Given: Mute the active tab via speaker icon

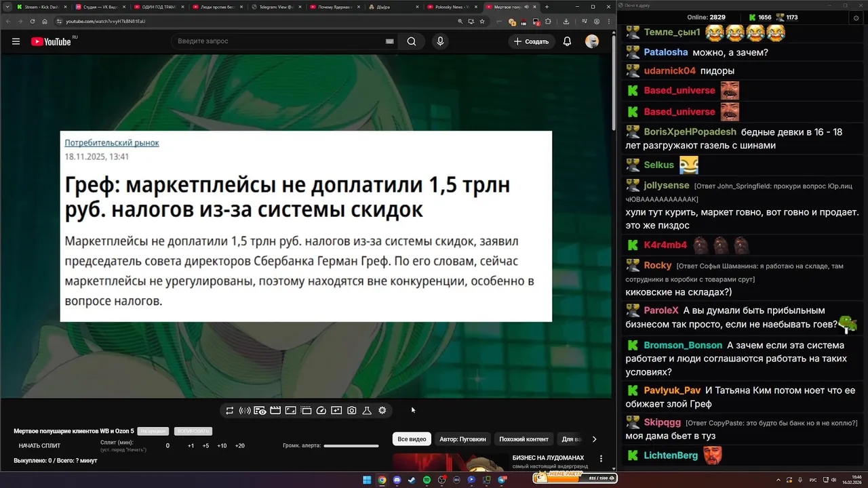Looking at the screenshot, I should click(x=527, y=7).
